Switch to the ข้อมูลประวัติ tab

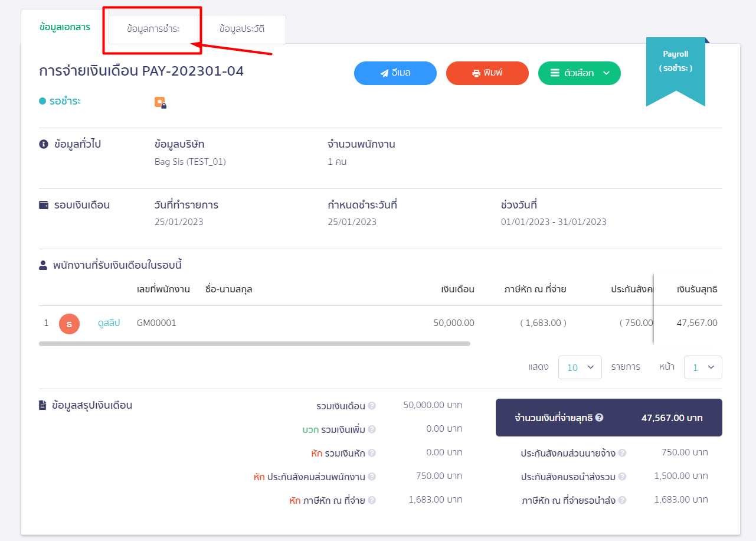[242, 28]
